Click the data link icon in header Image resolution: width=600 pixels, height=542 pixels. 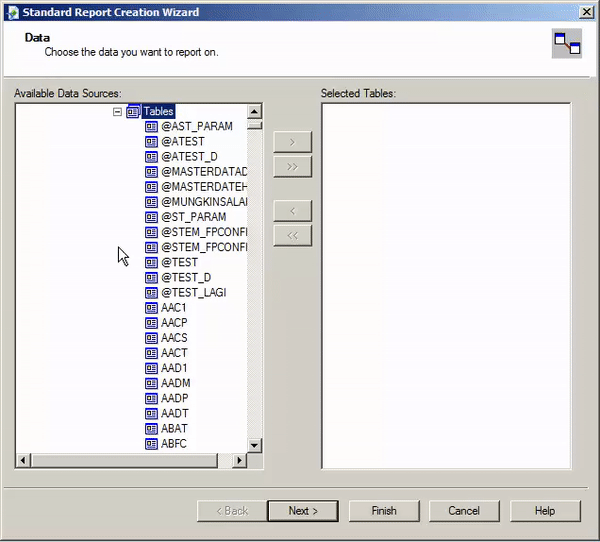coord(567,43)
